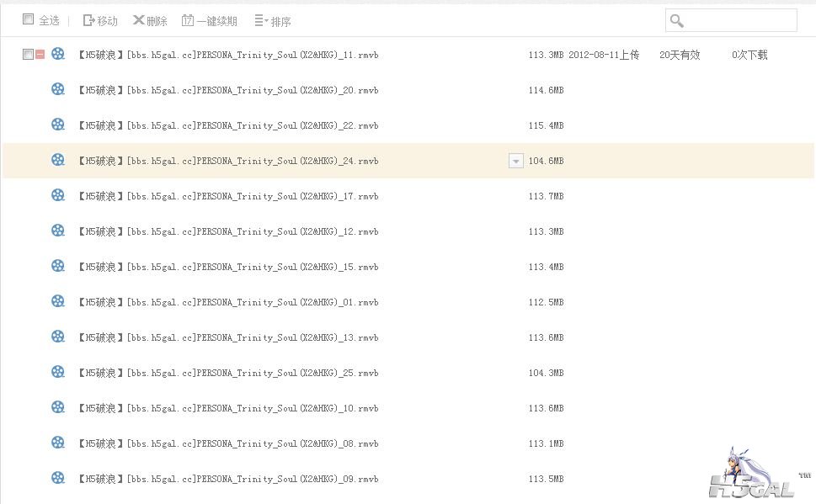Collapse group with the red minus icon
Image resolution: width=816 pixels, height=504 pixels.
click(x=40, y=55)
